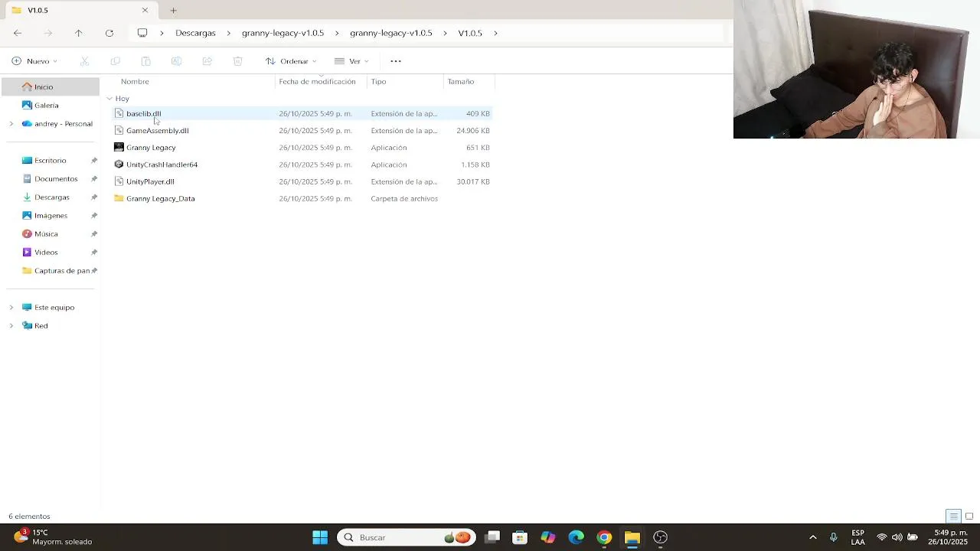Select GameAssembly.dll file
980x551 pixels.
tap(157, 131)
